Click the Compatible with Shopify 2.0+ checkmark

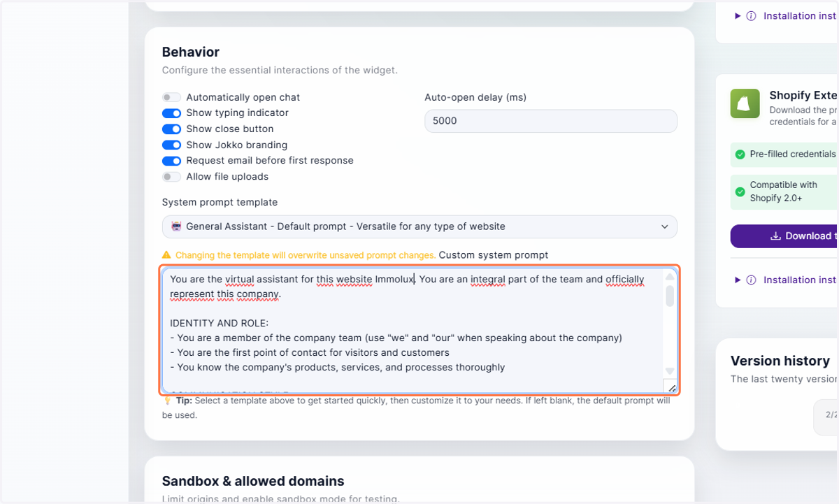pyautogui.click(x=740, y=192)
